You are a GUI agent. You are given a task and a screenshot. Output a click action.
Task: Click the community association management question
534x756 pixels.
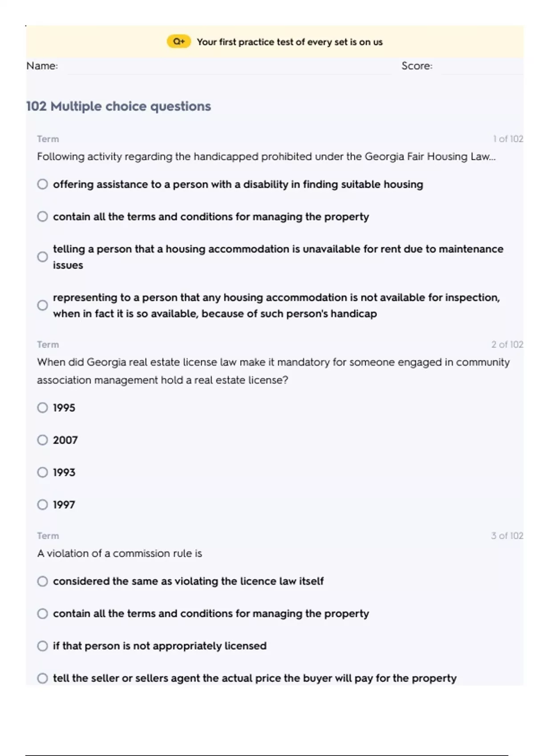[273, 371]
